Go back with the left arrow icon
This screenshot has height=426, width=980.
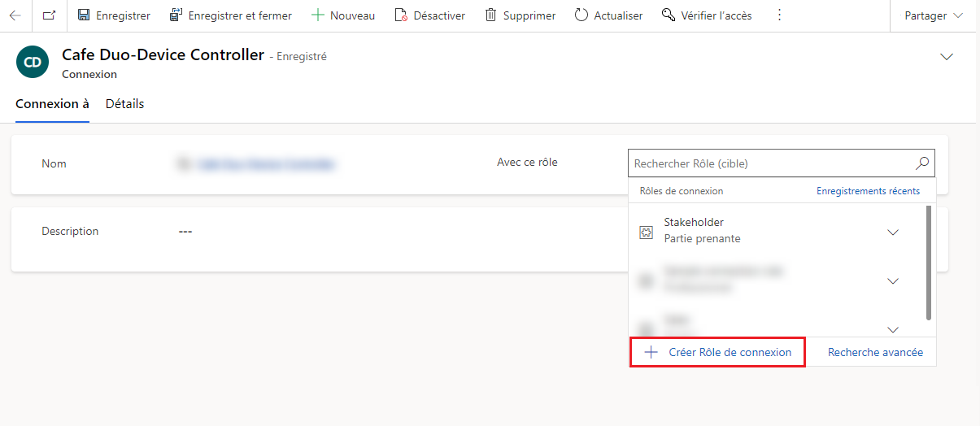click(15, 15)
